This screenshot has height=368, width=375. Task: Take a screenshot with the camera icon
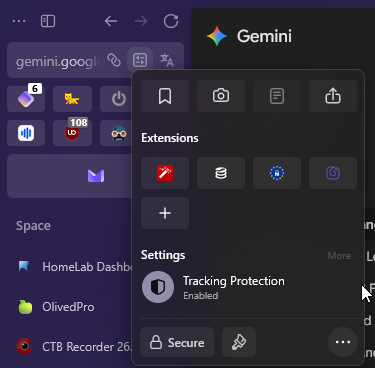221,96
